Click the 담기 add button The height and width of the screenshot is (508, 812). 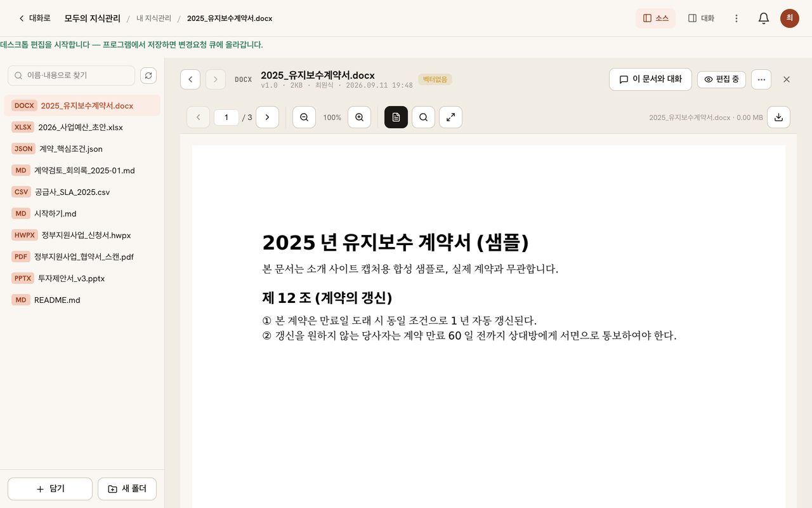click(x=50, y=489)
